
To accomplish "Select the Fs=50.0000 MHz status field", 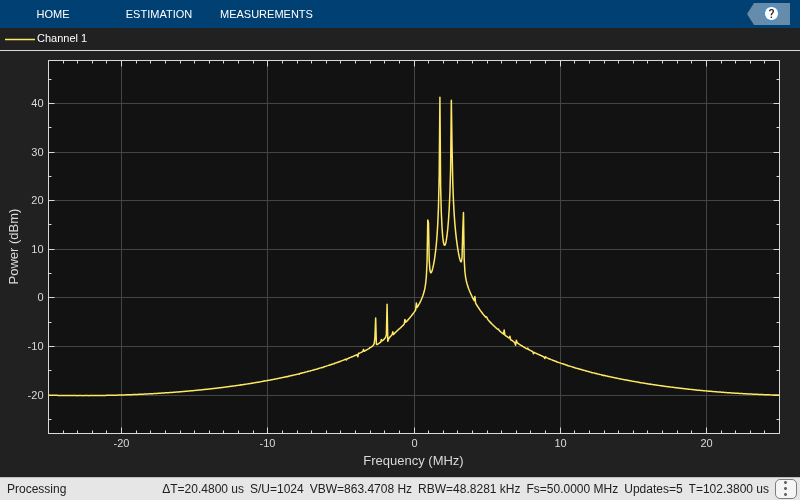I will coord(572,489).
